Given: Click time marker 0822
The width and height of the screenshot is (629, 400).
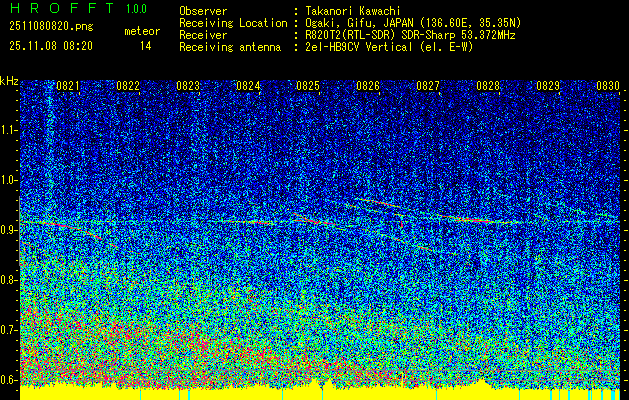Looking at the screenshot, I should pos(128,85).
